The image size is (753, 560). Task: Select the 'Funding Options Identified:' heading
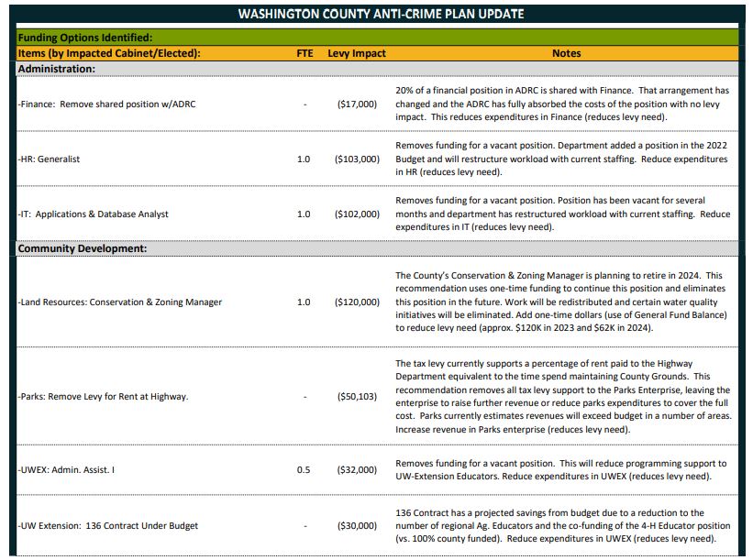click(x=85, y=38)
